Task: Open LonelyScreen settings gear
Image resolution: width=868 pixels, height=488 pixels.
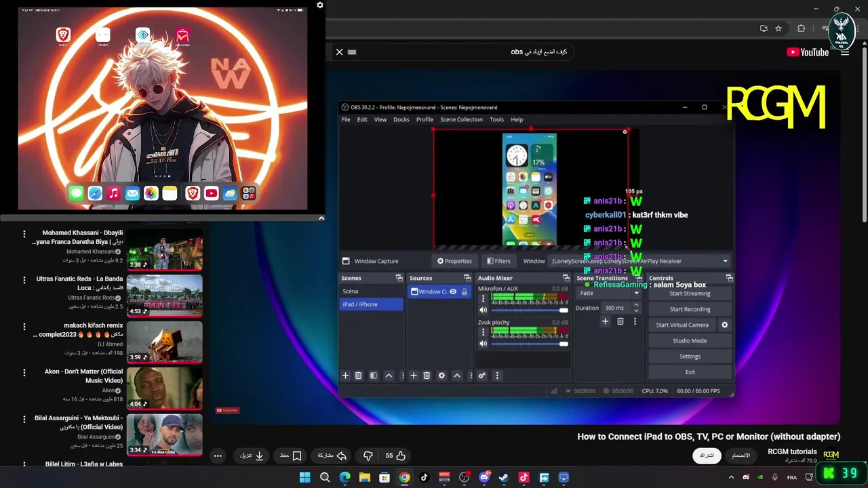Action: click(x=320, y=5)
